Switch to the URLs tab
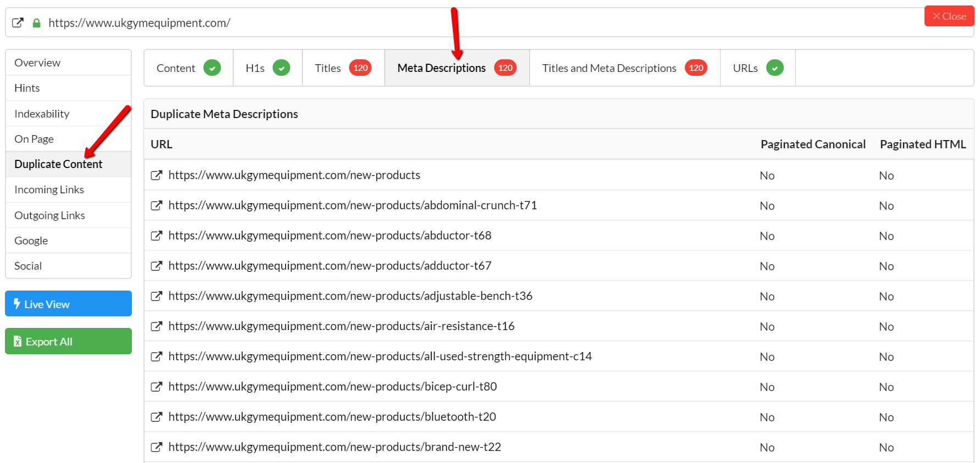980x463 pixels. click(x=758, y=68)
